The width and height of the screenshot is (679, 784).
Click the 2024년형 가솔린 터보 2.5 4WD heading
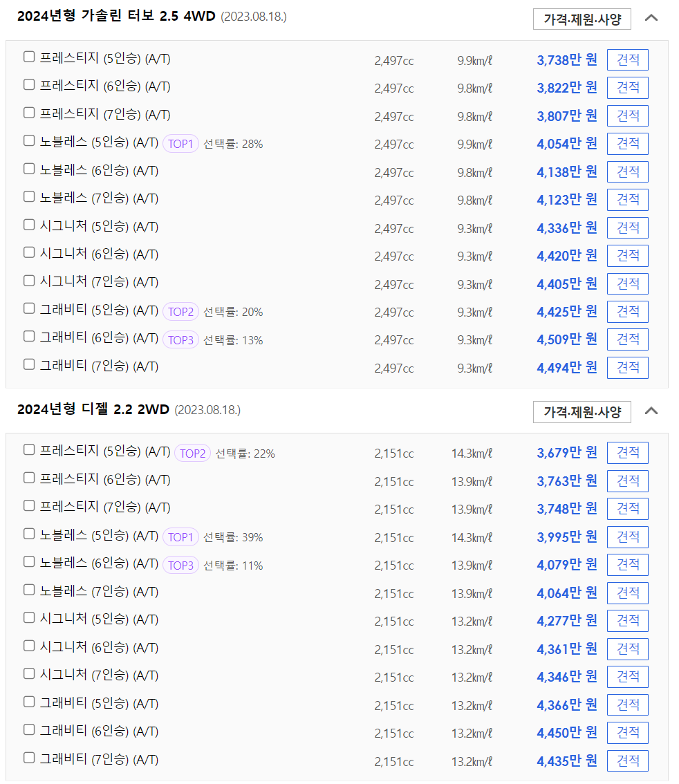(116, 16)
